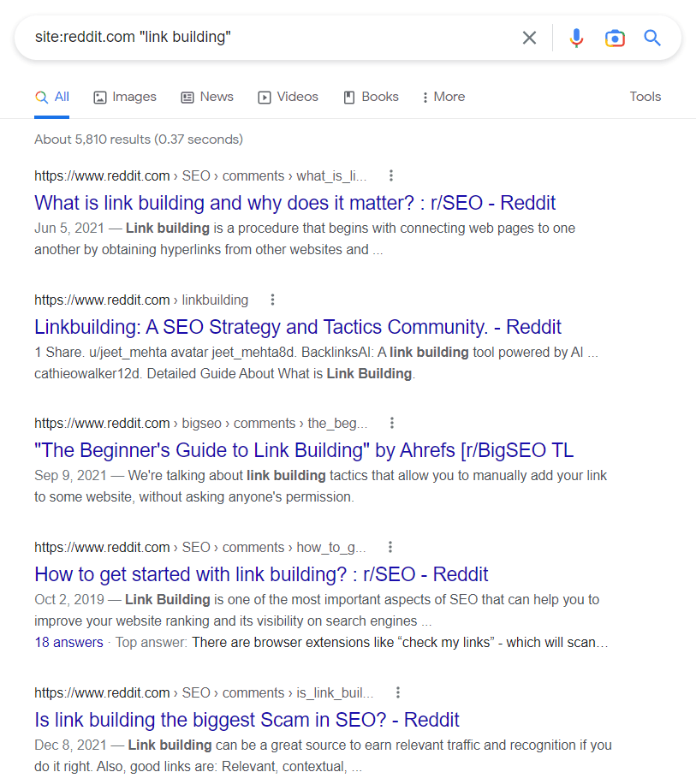696x784 pixels.
Task: Clear the search query with the X icon
Action: click(x=529, y=38)
